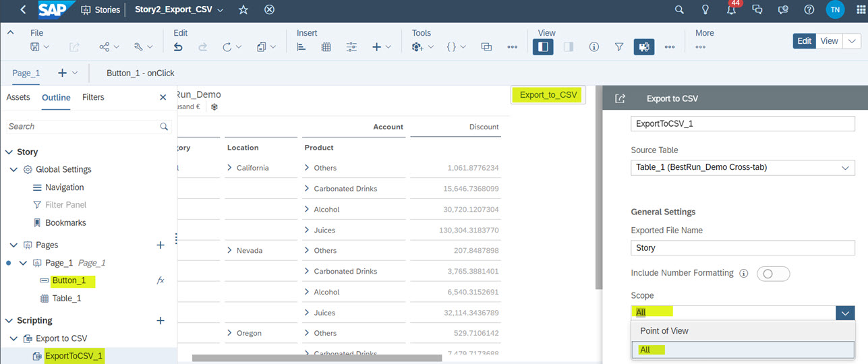
Task: Select the Page_1 tab
Action: [26, 73]
